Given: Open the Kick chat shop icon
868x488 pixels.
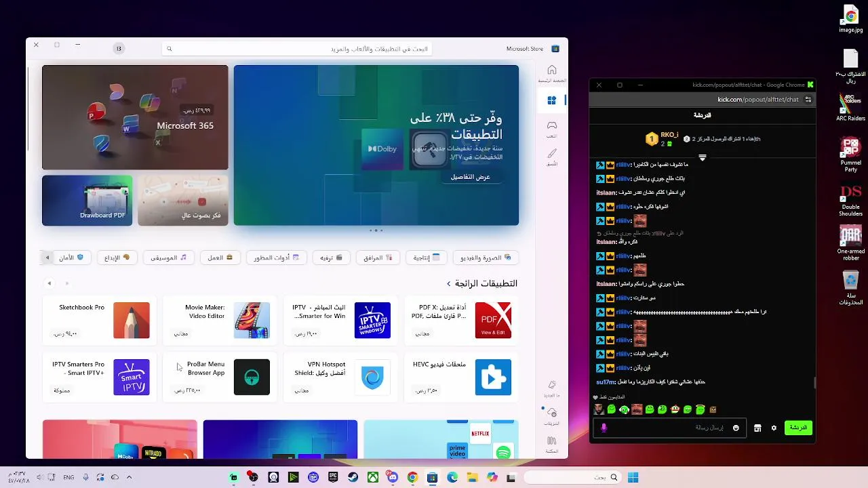Looking at the screenshot, I should 757,428.
